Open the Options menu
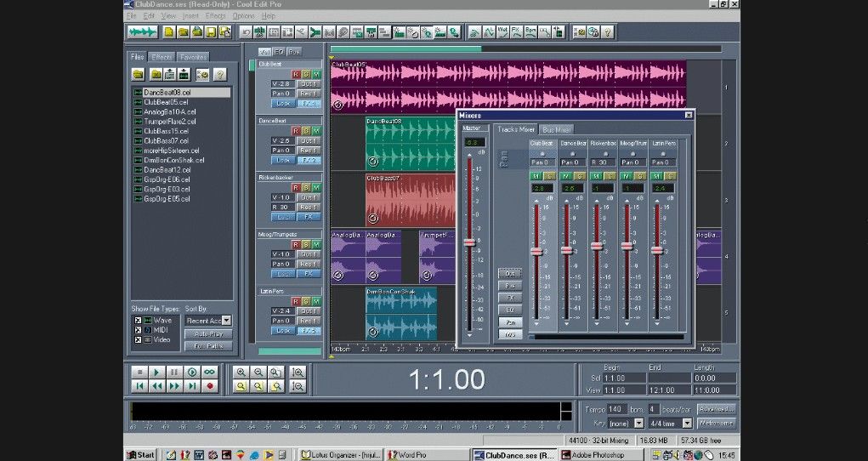 point(244,16)
